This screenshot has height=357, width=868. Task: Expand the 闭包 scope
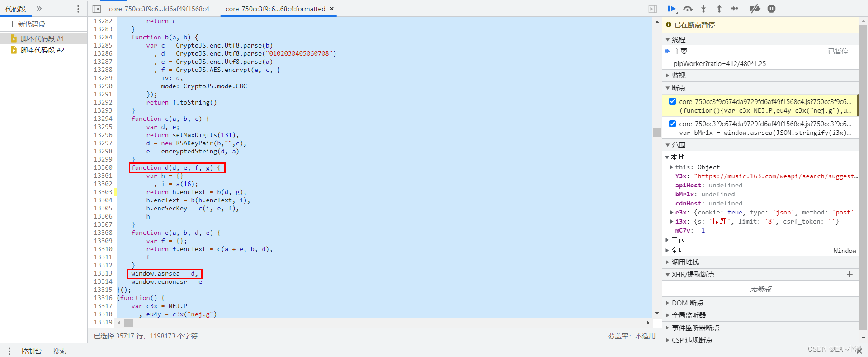pyautogui.click(x=667, y=240)
